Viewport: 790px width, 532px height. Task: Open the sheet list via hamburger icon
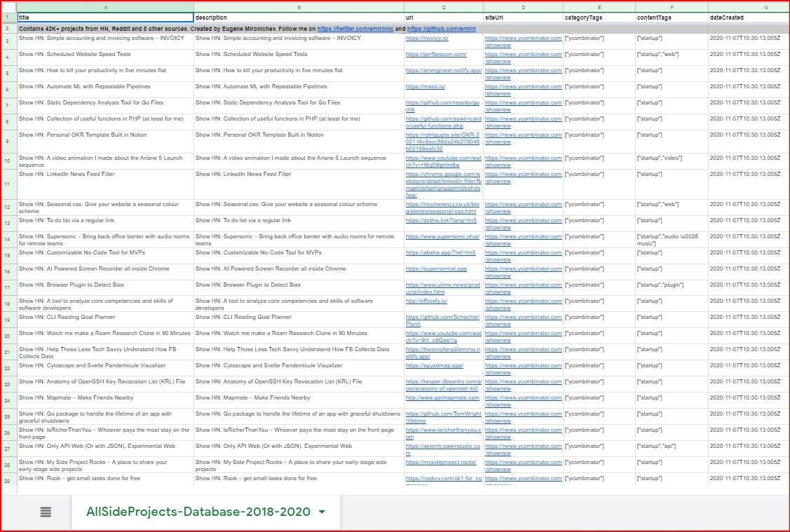pos(45,512)
